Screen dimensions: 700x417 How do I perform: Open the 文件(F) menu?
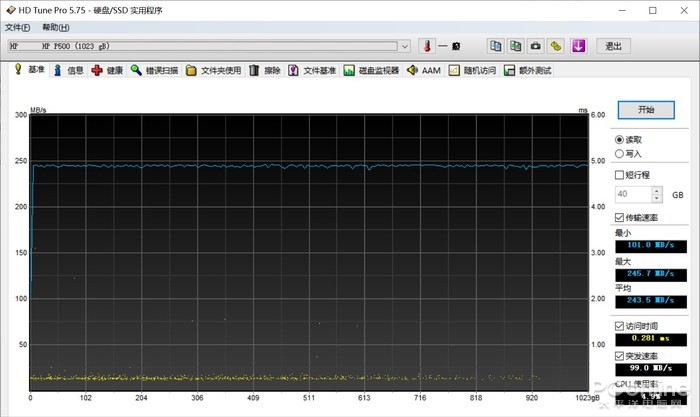(x=17, y=27)
